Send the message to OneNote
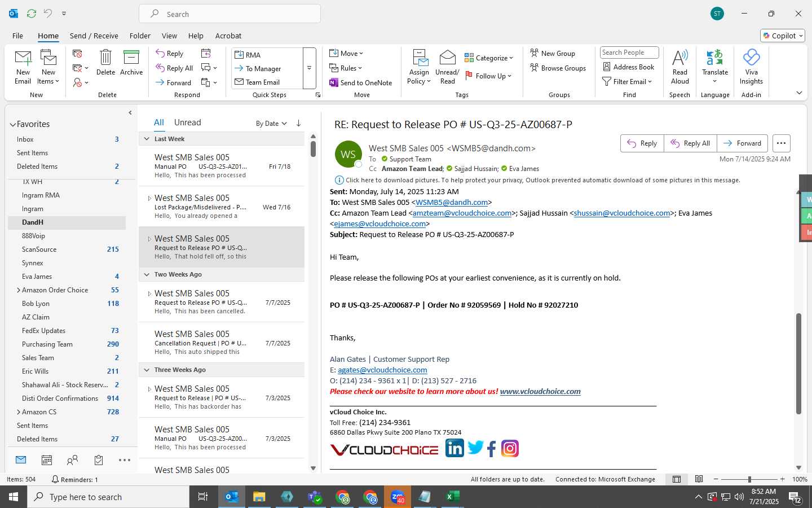 pos(361,82)
